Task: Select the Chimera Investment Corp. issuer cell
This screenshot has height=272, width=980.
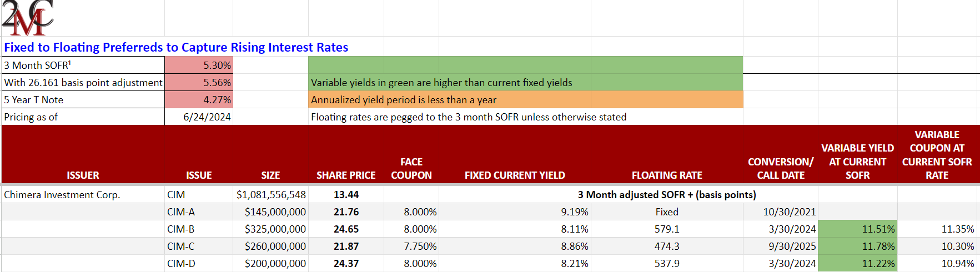Action: pos(62,195)
